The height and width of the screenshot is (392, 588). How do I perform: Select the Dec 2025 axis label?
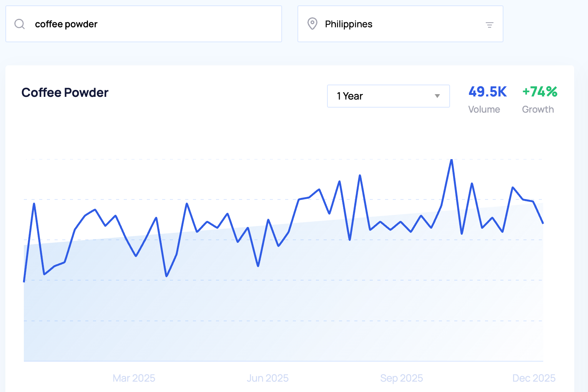(x=533, y=378)
